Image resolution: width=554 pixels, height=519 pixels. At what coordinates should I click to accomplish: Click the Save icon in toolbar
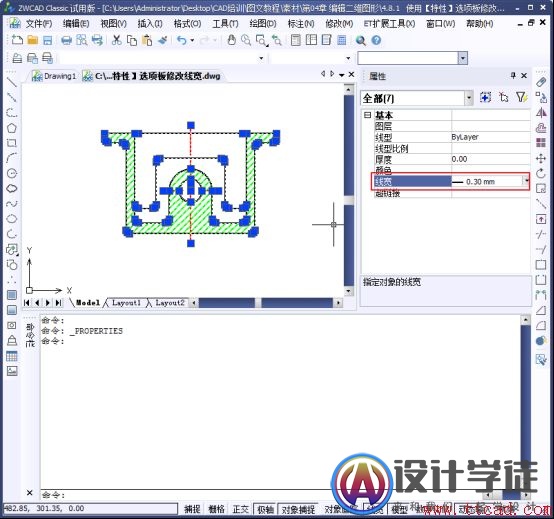coord(48,40)
